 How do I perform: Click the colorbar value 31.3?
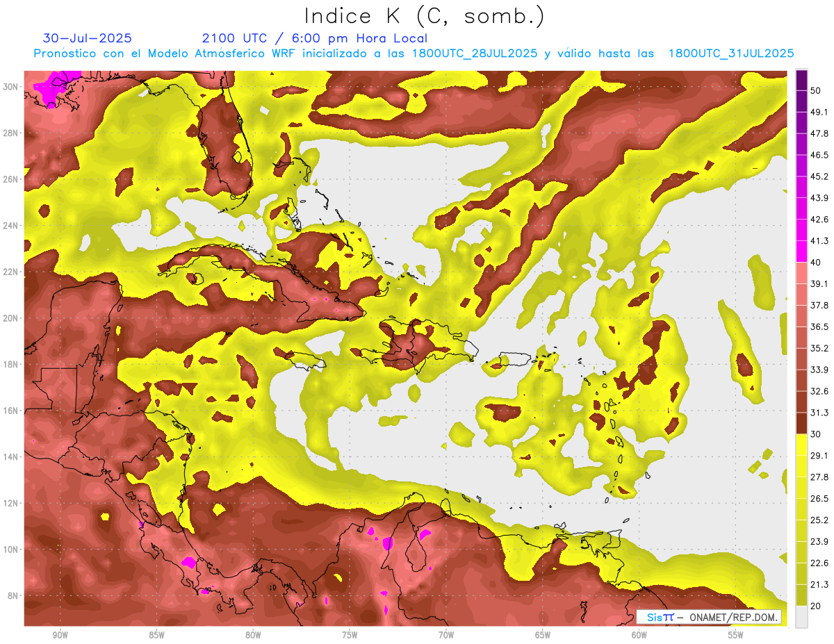coord(819,413)
